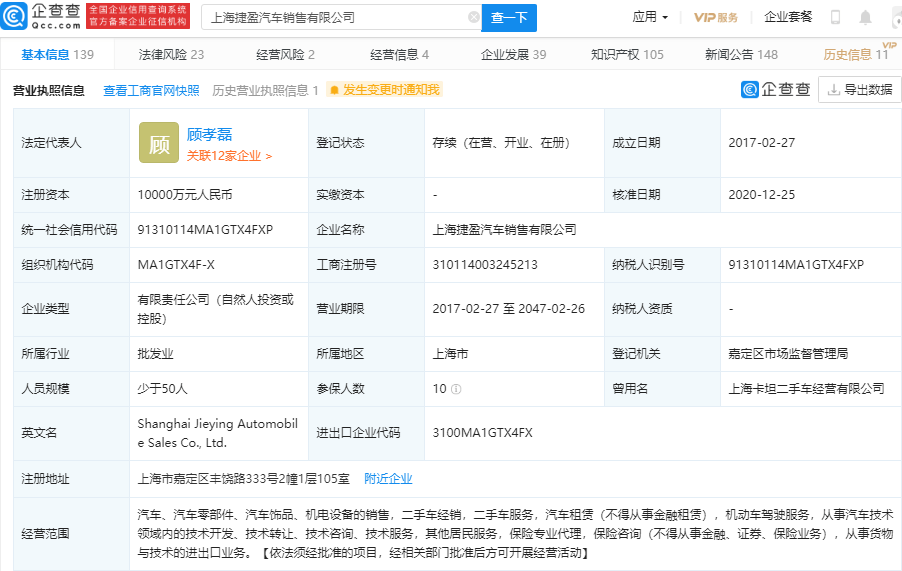Screen dimensions: 902x571
Task: Open 历史营业执照信息 link
Action: 265,90
